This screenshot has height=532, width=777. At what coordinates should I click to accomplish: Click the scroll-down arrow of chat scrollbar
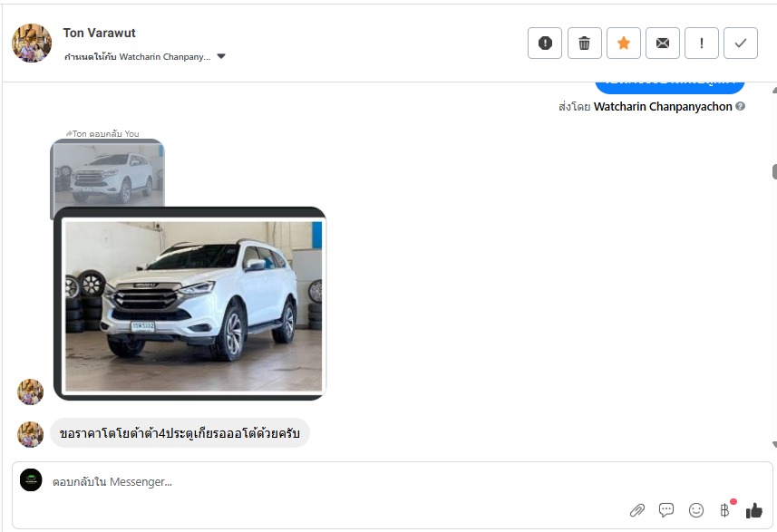[x=773, y=444]
